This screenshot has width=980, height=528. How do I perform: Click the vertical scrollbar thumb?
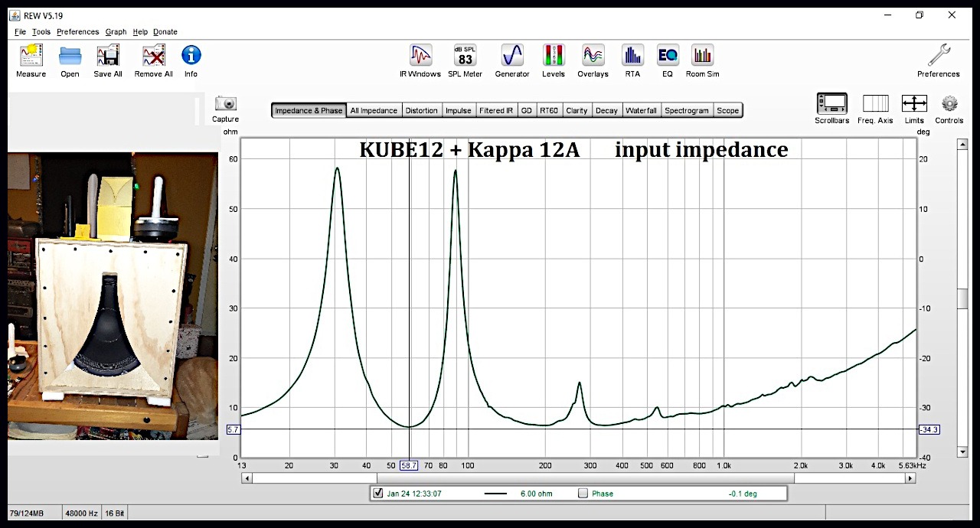pos(962,299)
